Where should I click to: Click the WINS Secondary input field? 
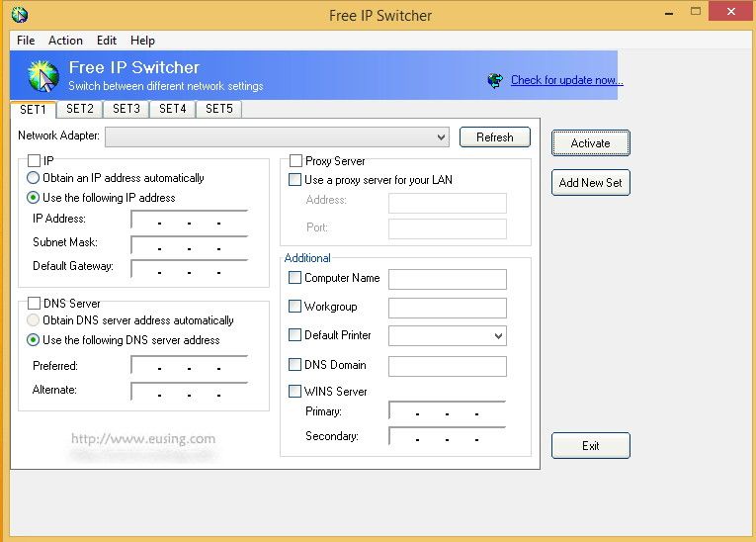[447, 436]
